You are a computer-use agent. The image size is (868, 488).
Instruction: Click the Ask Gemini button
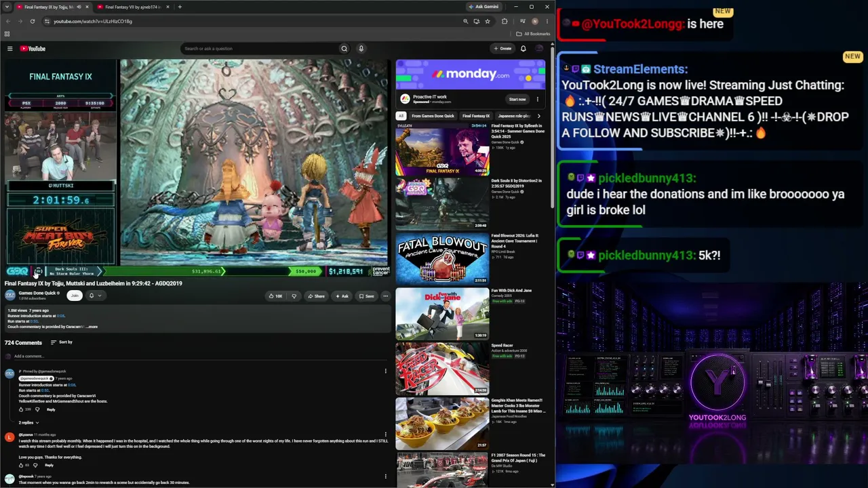point(484,7)
